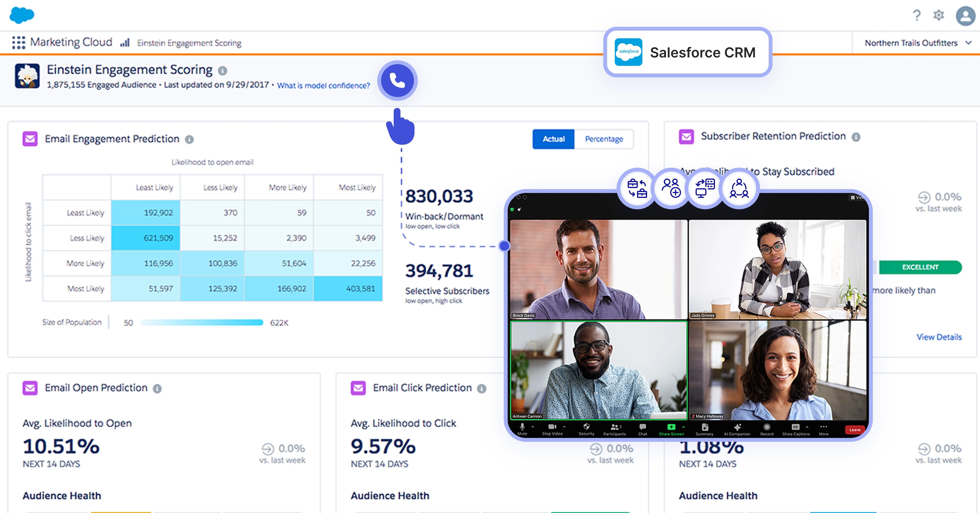Click the blue phone call icon

tap(397, 81)
